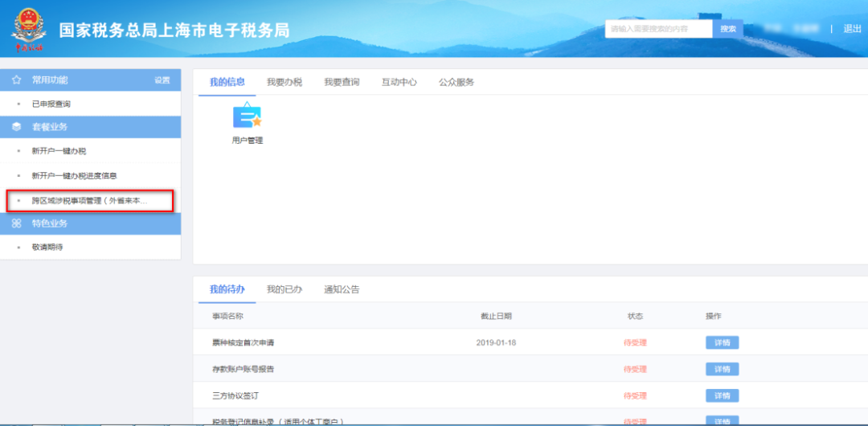Click the 三方协议签订 row name
Screen dimensions: 868x426
click(x=235, y=395)
